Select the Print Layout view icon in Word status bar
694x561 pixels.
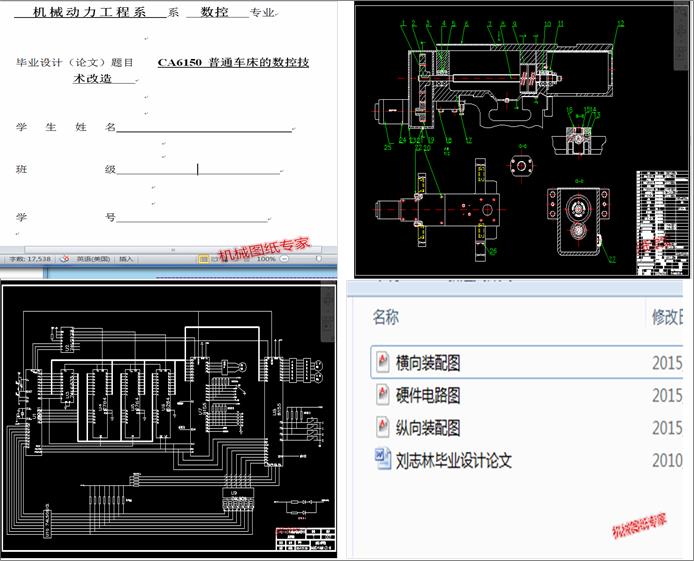(x=204, y=259)
